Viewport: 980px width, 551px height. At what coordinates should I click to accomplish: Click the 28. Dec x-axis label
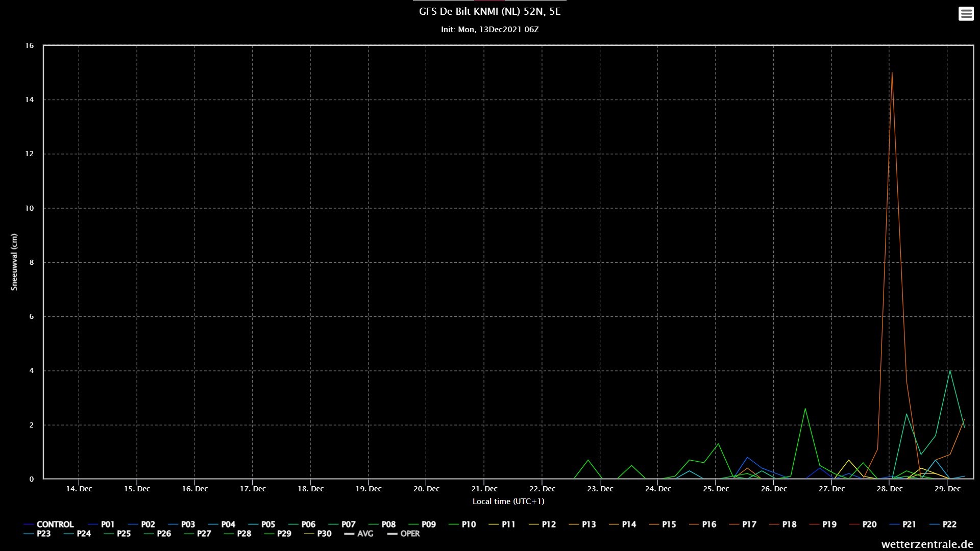(889, 489)
